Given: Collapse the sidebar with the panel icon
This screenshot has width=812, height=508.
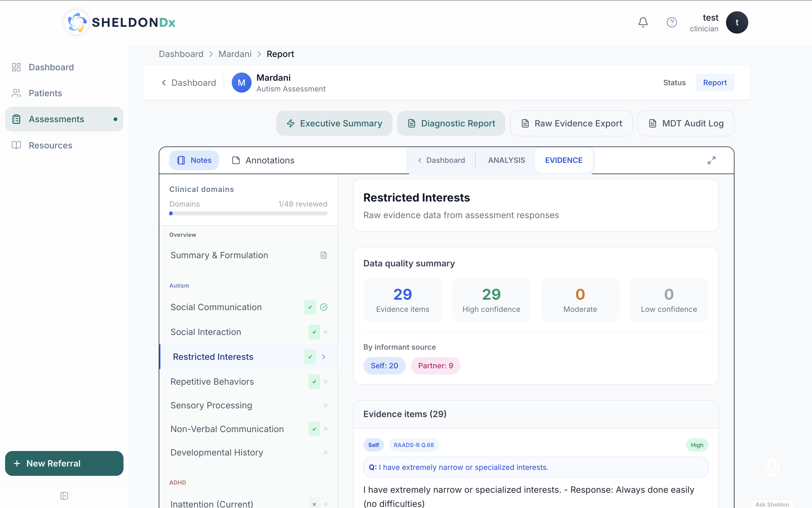Looking at the screenshot, I should pos(64,496).
